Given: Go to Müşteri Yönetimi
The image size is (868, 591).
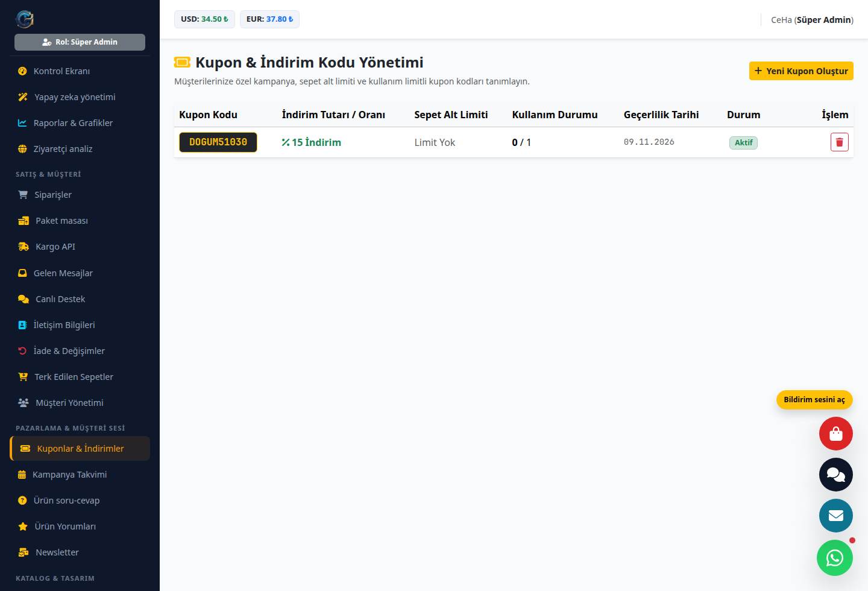Looking at the screenshot, I should pos(80,403).
